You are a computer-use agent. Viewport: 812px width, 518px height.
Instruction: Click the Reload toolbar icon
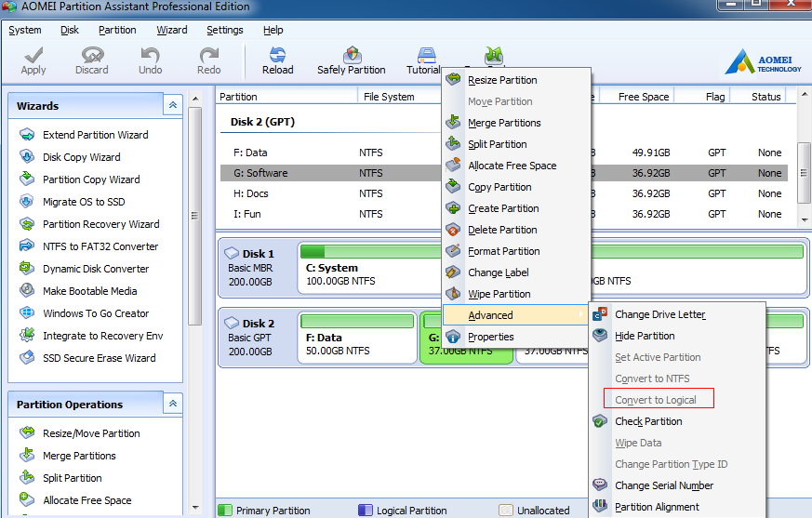tap(277, 54)
